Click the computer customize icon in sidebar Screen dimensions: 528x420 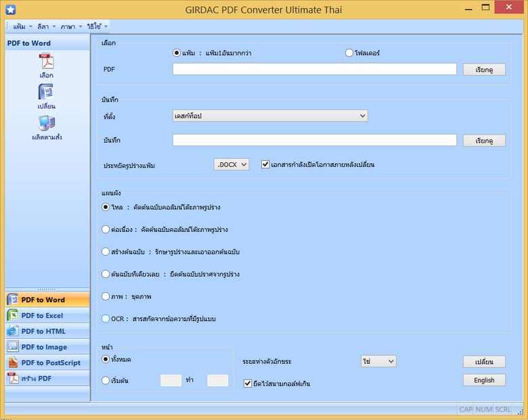click(x=47, y=123)
